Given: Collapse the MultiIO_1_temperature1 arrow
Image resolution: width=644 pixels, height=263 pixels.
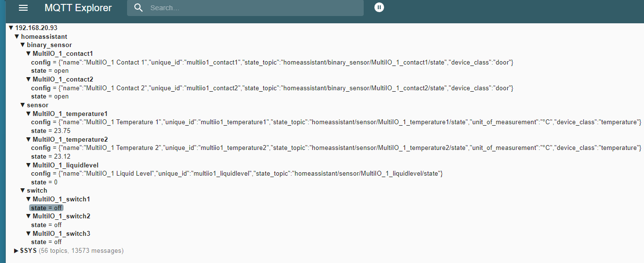Looking at the screenshot, I should [28, 114].
